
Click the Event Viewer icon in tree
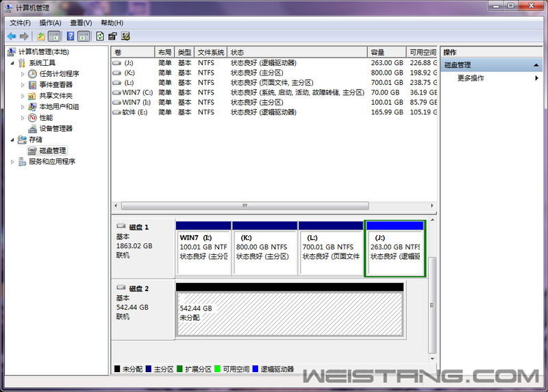[x=32, y=84]
